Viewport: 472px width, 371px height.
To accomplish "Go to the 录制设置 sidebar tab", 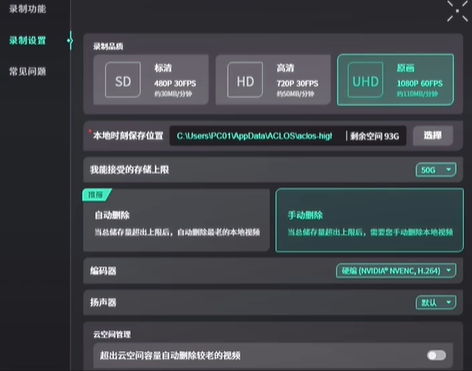I will coord(28,41).
